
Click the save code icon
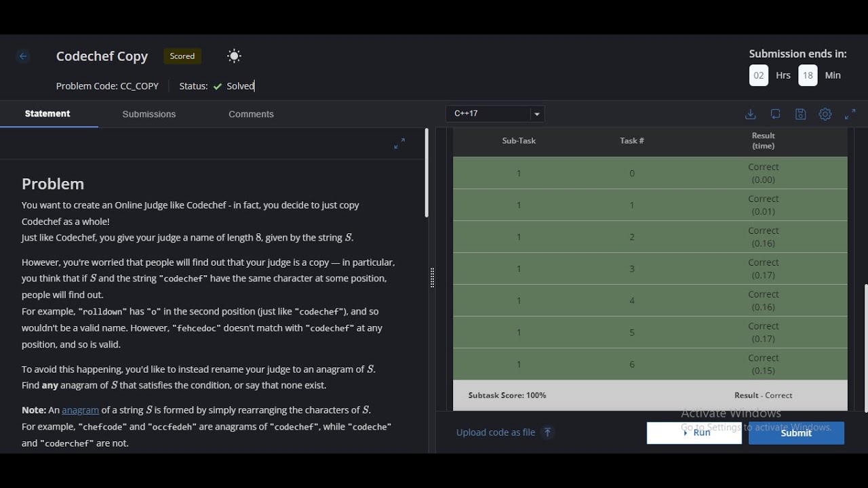click(800, 114)
